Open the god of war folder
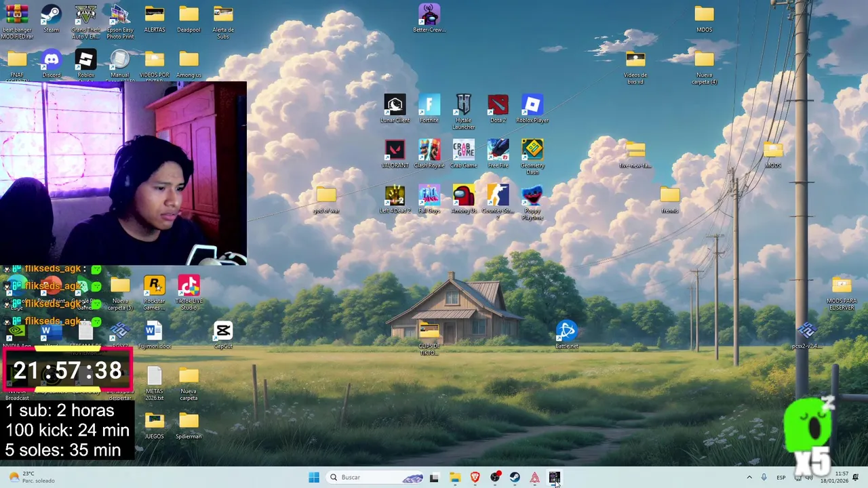Viewport: 868px width, 488px height. (326, 199)
